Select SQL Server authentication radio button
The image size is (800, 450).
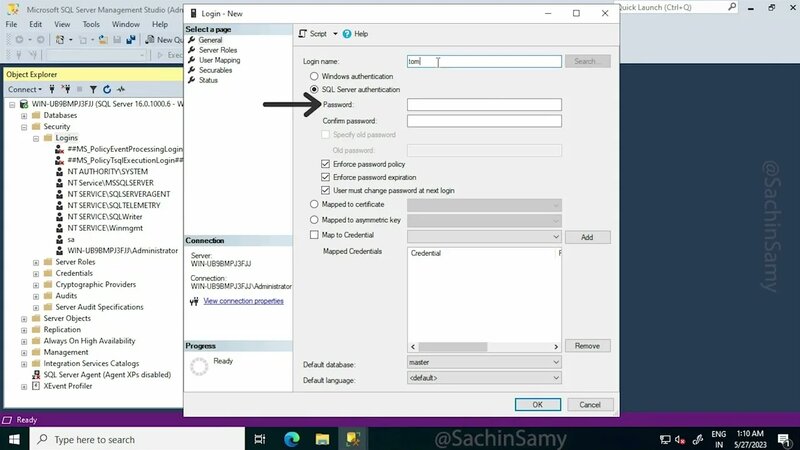314,89
